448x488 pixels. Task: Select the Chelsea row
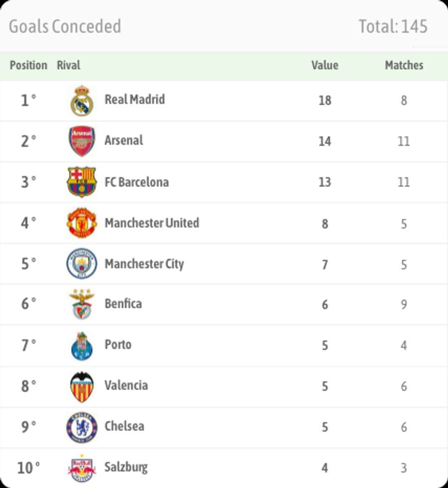coord(224,427)
